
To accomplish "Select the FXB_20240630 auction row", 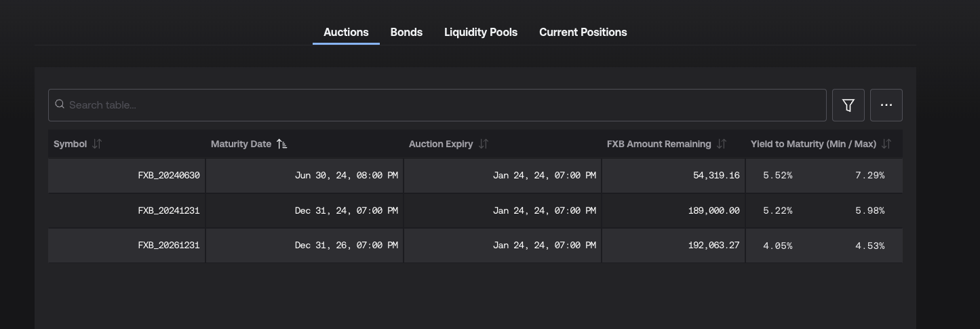I will tap(169, 175).
